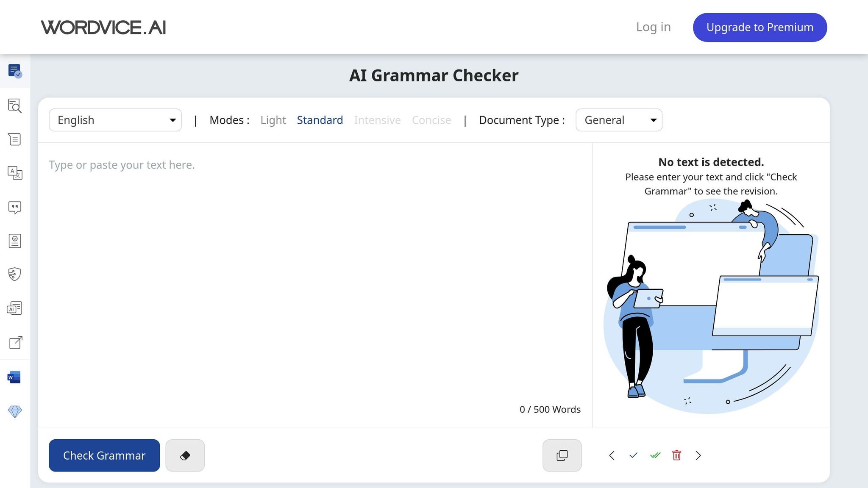This screenshot has width=868, height=488.
Task: Click the red trash delete icon
Action: pos(676,455)
